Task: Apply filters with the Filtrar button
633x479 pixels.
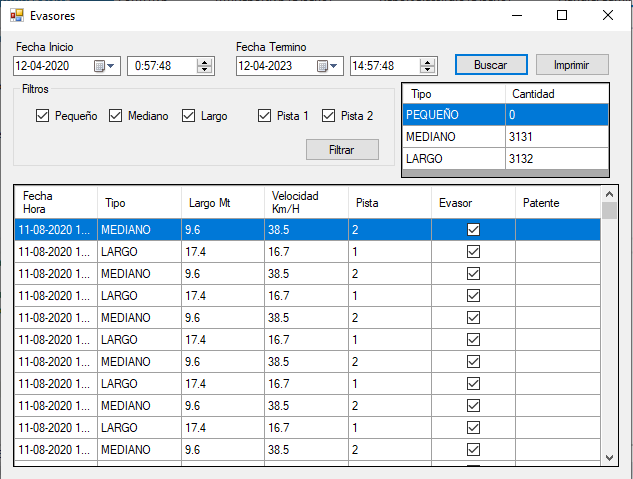Action: point(342,149)
